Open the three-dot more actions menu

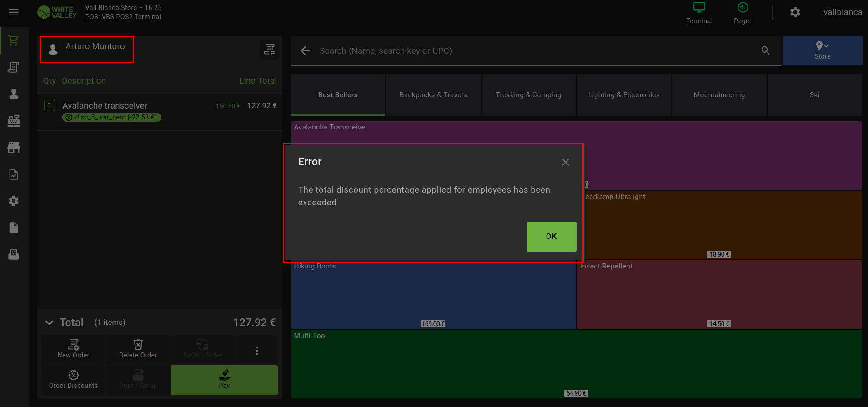point(256,350)
